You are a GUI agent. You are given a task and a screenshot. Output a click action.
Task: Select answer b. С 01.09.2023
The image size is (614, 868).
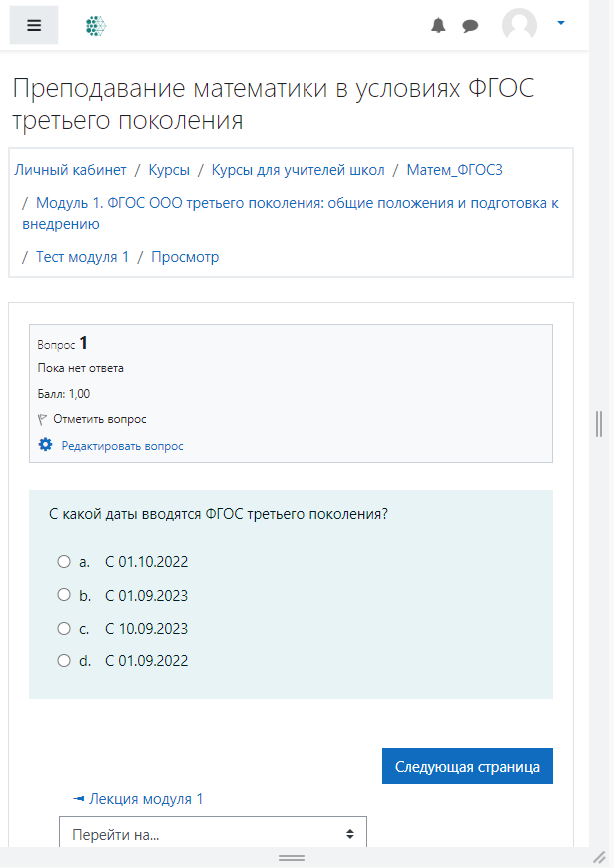click(64, 595)
